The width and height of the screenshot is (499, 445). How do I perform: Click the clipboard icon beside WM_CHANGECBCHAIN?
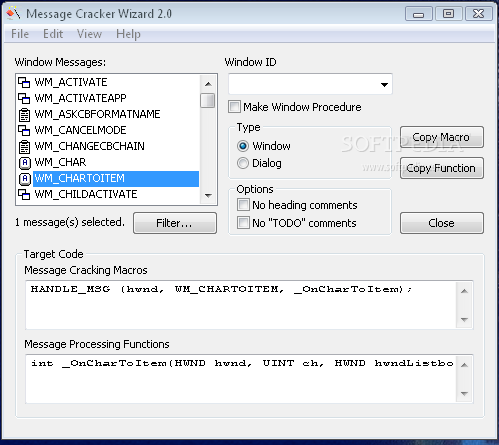(x=24, y=146)
